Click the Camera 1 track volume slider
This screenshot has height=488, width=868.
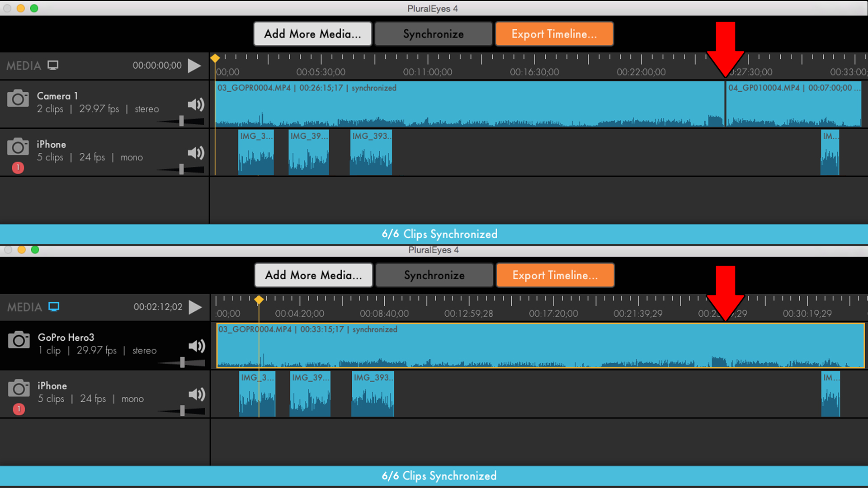tap(181, 121)
